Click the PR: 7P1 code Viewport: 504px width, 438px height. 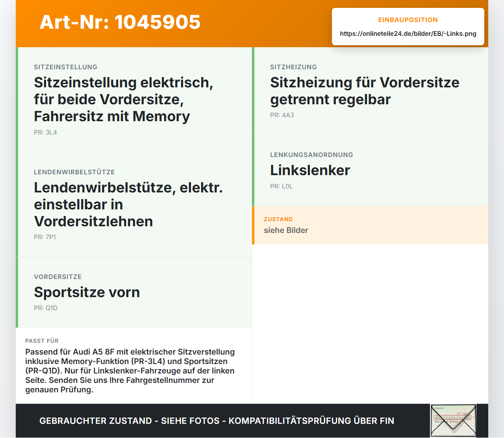click(45, 237)
